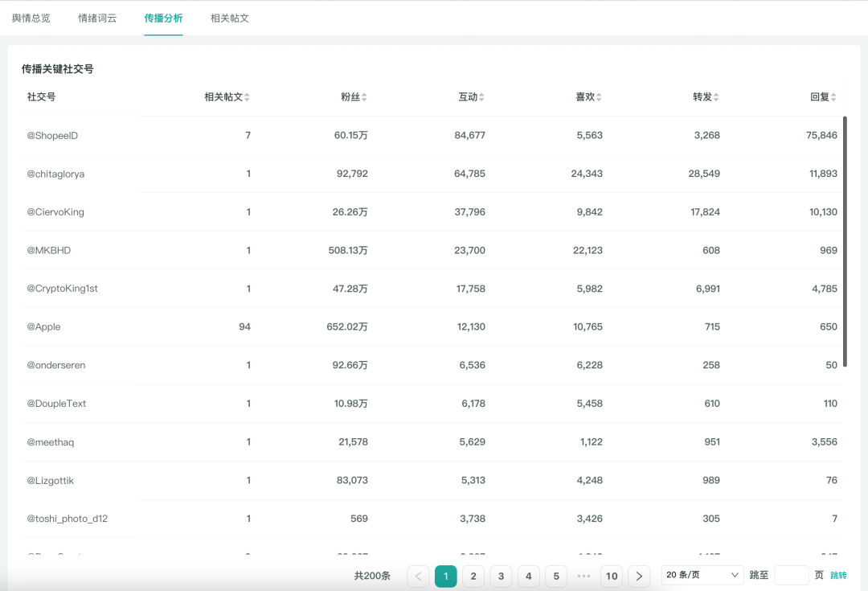Click the next page arrow

[x=639, y=576]
